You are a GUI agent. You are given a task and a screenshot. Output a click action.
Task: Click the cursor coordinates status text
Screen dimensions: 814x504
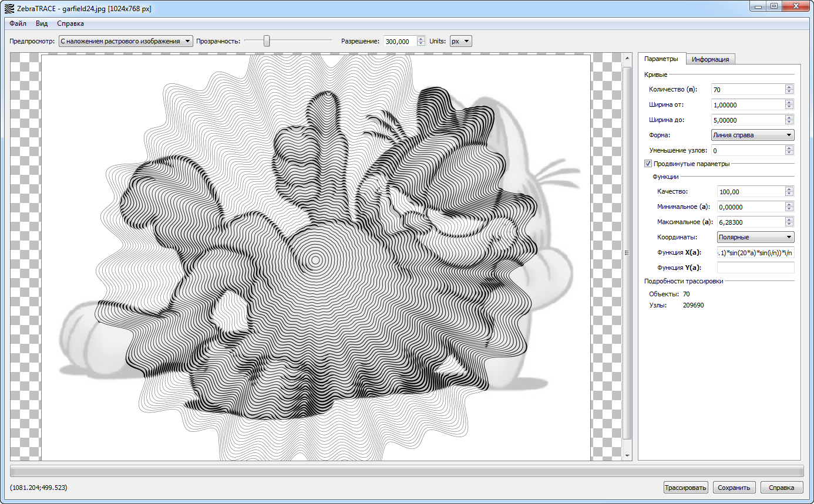pyautogui.click(x=38, y=488)
